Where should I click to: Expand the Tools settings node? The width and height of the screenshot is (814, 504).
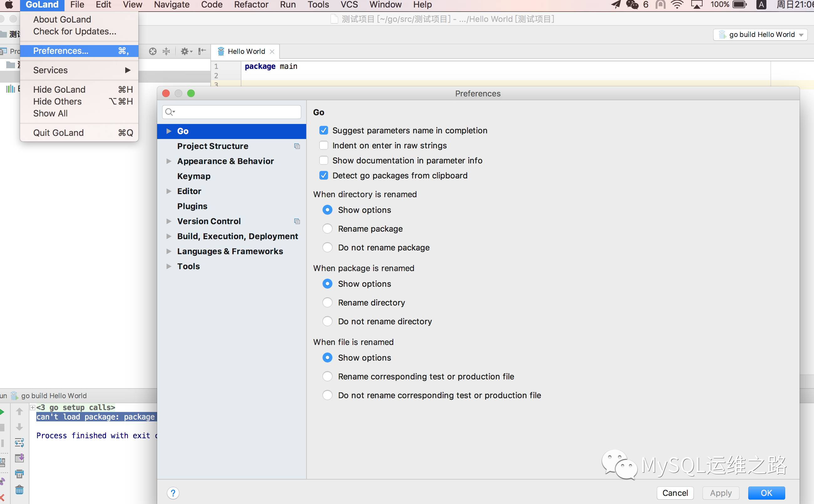[x=169, y=266]
